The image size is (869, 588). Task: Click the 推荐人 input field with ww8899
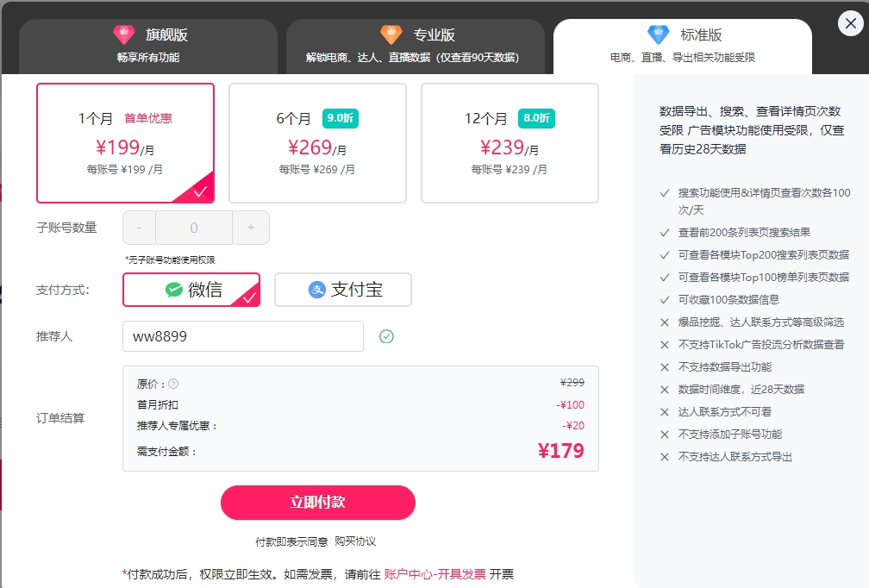(243, 336)
